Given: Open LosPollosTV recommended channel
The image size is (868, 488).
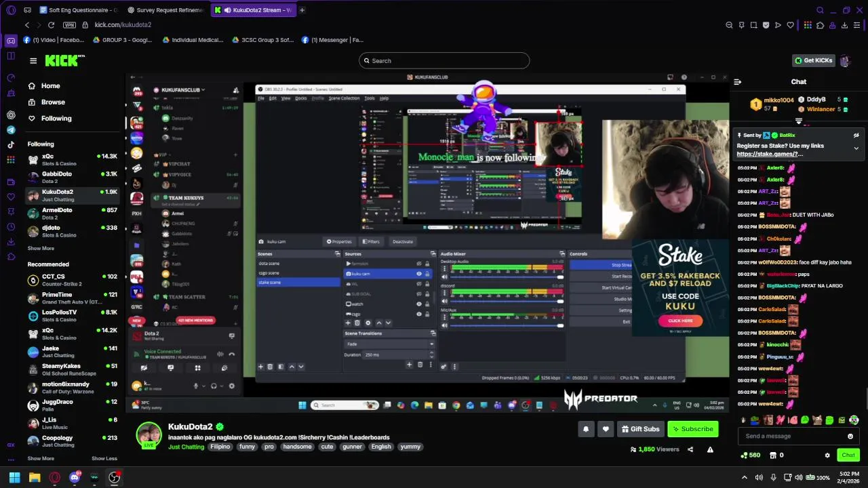Looking at the screenshot, I should coord(73,316).
